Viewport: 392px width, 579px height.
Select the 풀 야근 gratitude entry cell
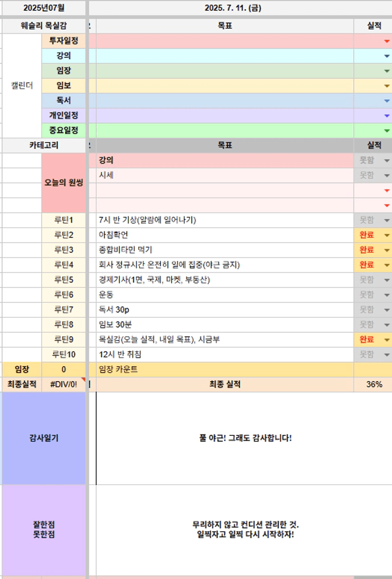point(244,438)
